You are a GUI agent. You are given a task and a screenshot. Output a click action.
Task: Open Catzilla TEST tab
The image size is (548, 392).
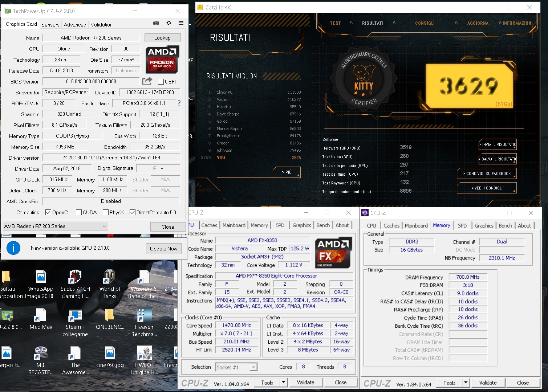[335, 23]
